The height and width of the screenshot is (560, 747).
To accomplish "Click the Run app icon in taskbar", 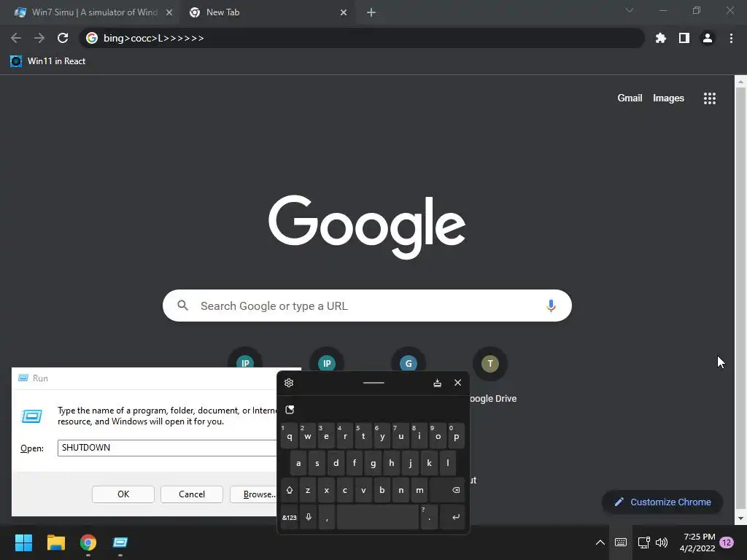I will 120,542.
